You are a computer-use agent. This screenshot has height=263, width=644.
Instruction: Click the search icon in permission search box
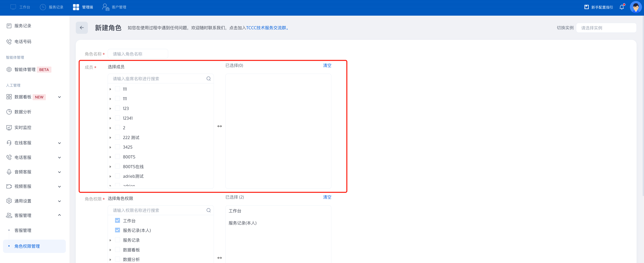pos(208,210)
